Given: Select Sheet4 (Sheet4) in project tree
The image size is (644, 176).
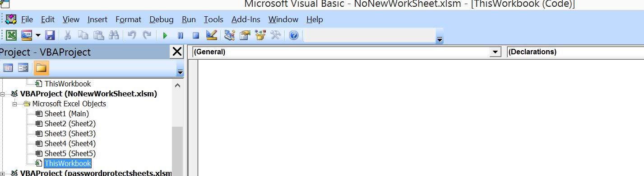Looking at the screenshot, I should pyautogui.click(x=70, y=143).
